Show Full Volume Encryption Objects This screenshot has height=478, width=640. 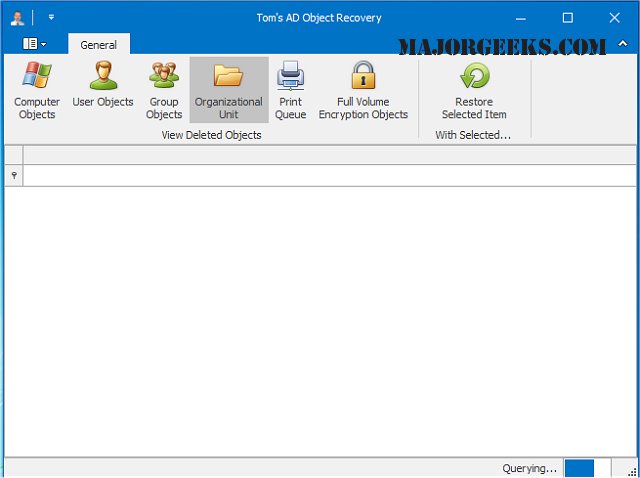point(363,90)
